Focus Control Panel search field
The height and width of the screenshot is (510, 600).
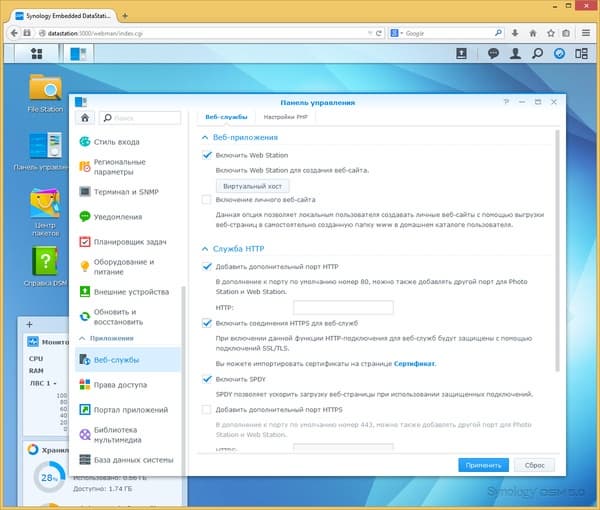[140, 118]
